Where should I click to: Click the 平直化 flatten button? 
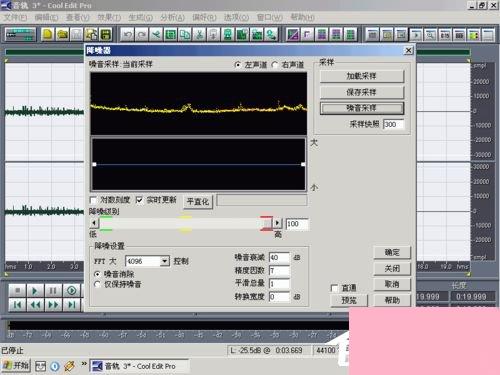198,202
